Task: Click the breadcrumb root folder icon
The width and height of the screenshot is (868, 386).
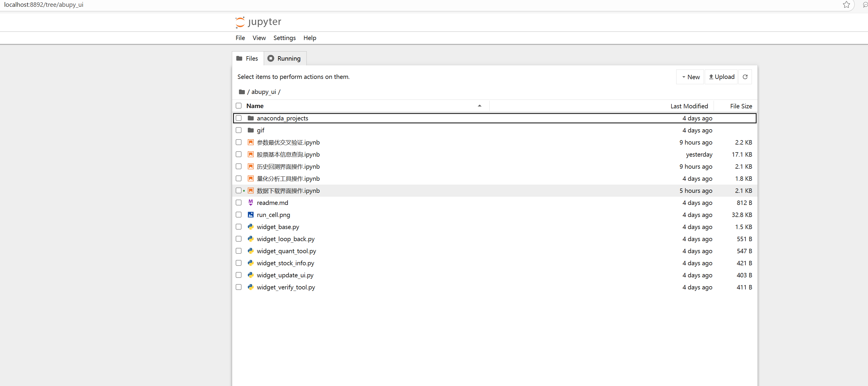Action: [x=242, y=92]
